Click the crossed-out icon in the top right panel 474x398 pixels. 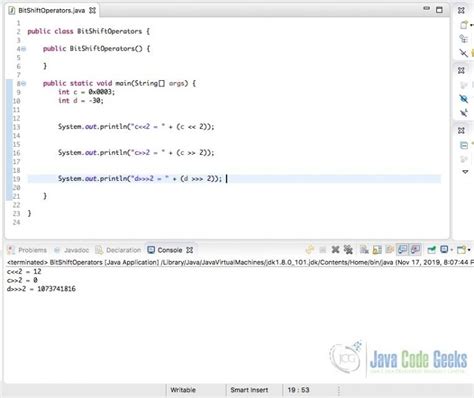[x=463, y=53]
